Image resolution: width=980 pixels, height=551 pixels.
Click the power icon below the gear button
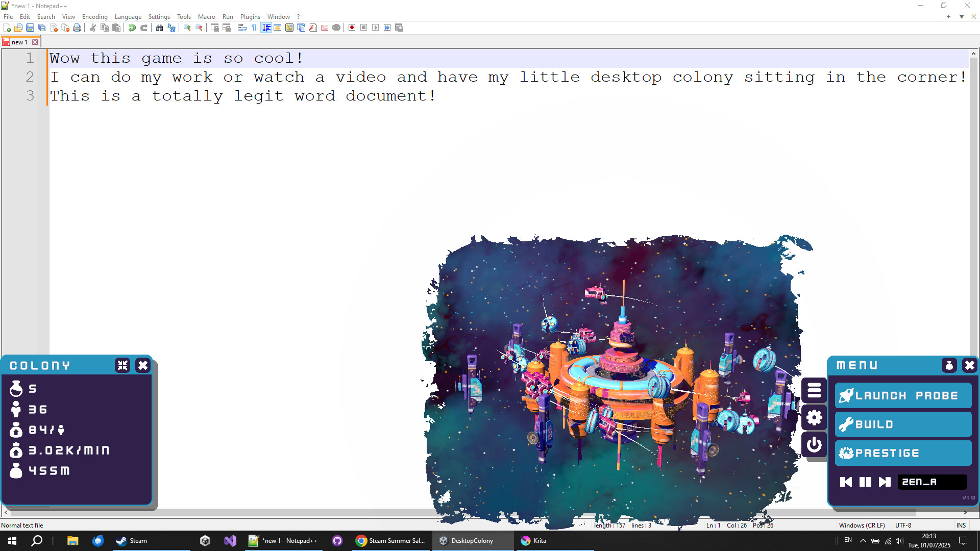pos(814,445)
